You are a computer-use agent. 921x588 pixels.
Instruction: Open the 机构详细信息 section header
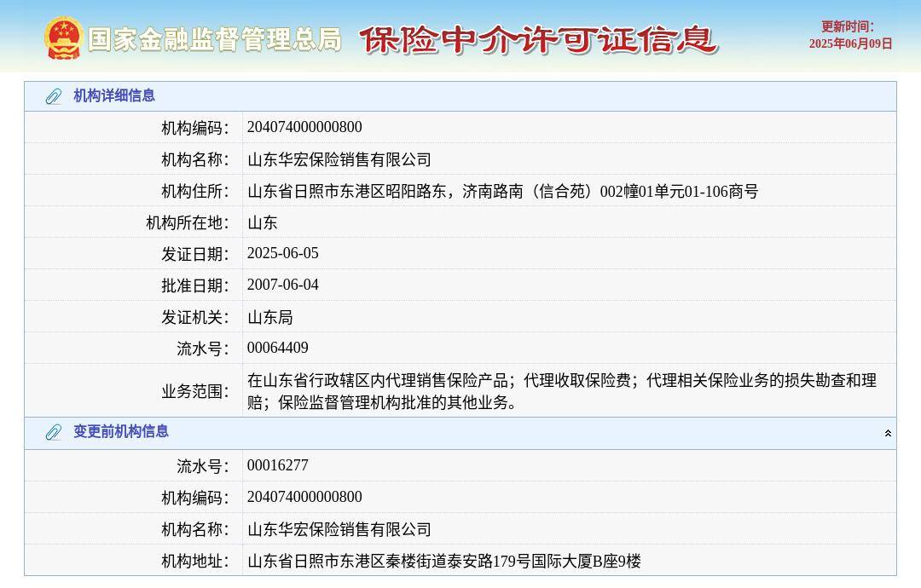coord(460,96)
